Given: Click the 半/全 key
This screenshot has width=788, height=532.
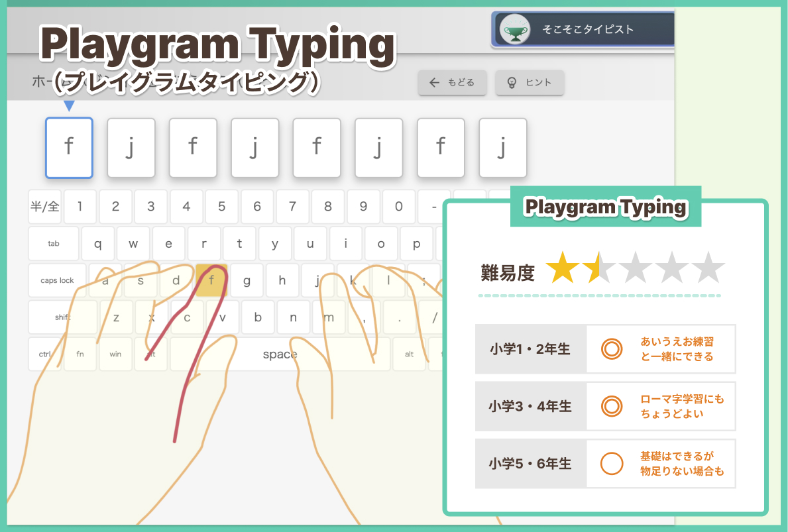Looking at the screenshot, I should click(x=44, y=207).
